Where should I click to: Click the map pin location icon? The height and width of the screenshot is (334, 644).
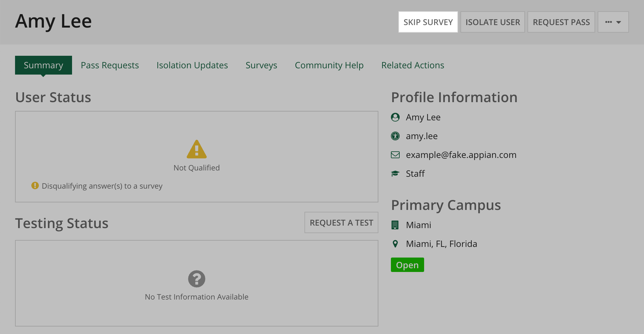395,244
